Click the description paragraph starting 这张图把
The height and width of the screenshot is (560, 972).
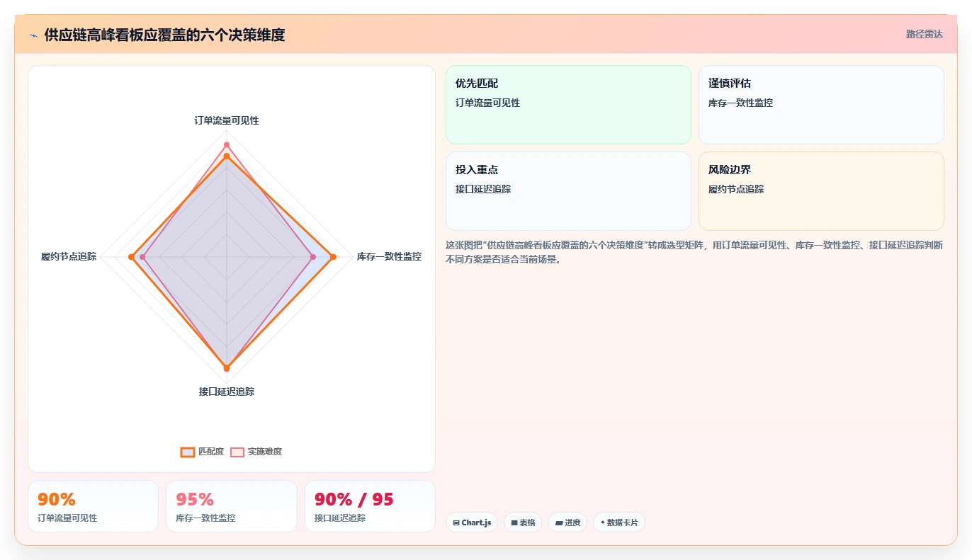tap(694, 252)
